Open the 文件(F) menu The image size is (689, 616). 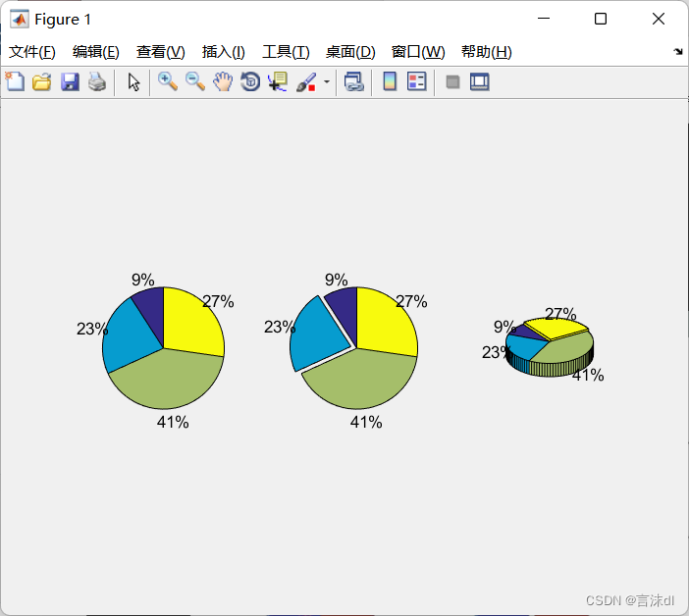click(x=32, y=52)
